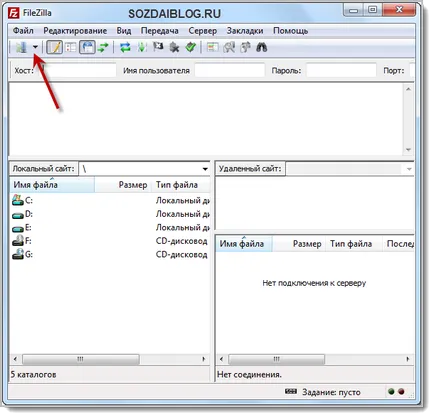Click local list horizontal scrollbar thumb
The width and height of the screenshot is (434, 418).
point(81,359)
